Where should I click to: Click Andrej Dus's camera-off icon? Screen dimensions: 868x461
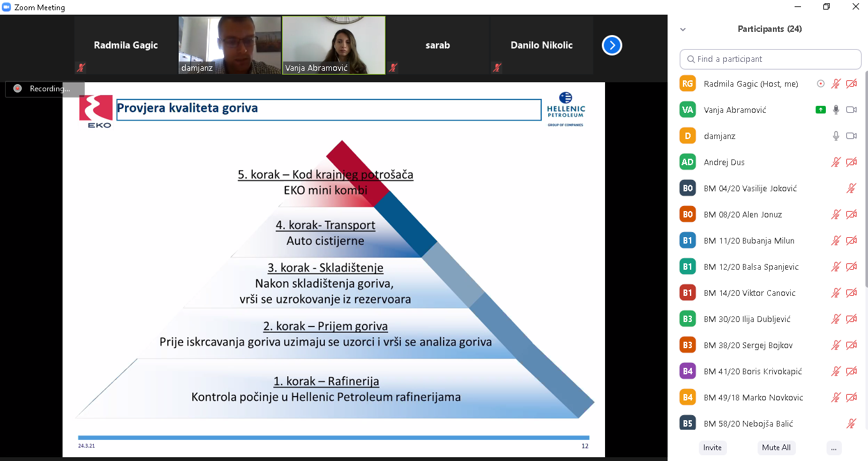[x=851, y=162]
